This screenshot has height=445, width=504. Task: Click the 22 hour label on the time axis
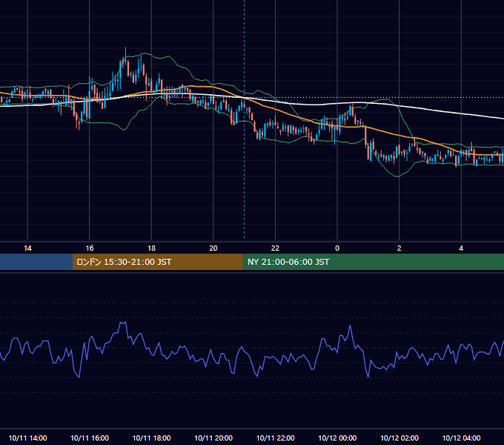click(275, 248)
